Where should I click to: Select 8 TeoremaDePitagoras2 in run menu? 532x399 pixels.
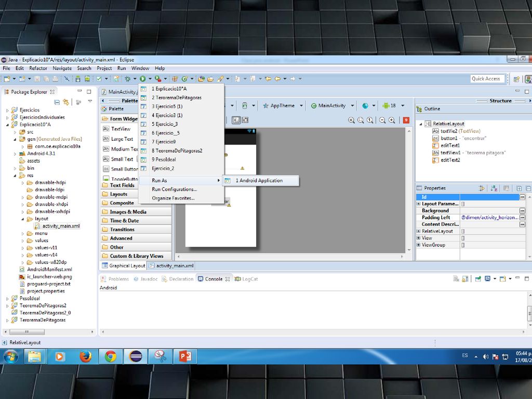click(181, 151)
